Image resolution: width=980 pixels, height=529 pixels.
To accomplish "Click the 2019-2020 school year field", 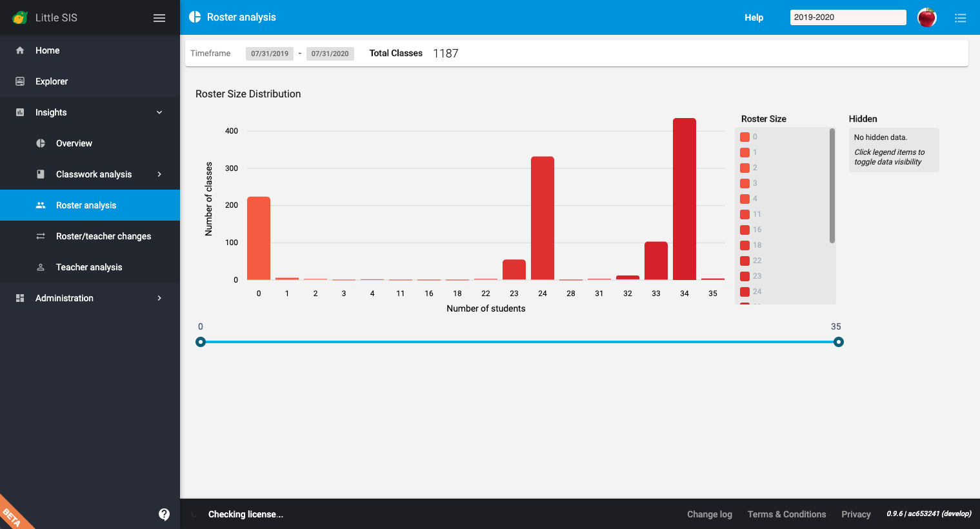I will pos(847,17).
